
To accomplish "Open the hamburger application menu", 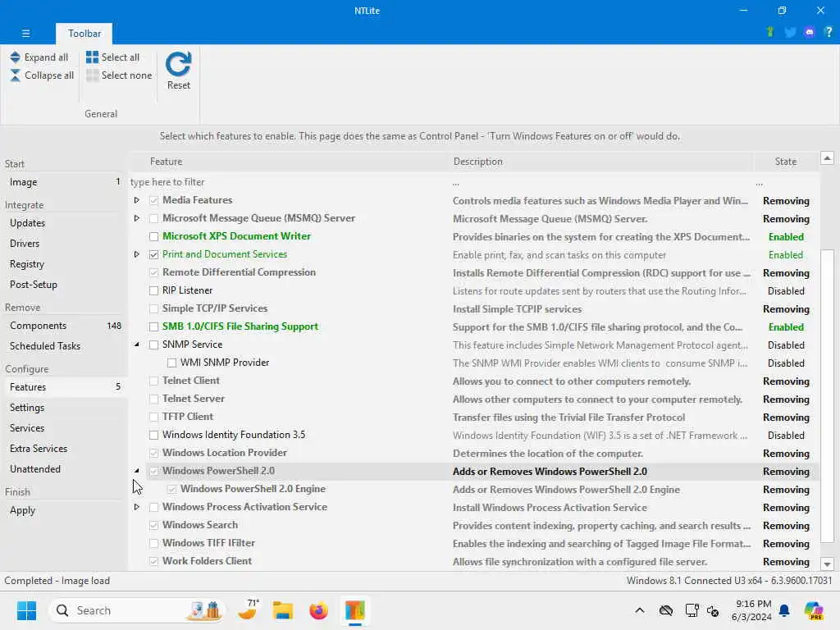I will pyautogui.click(x=25, y=33).
